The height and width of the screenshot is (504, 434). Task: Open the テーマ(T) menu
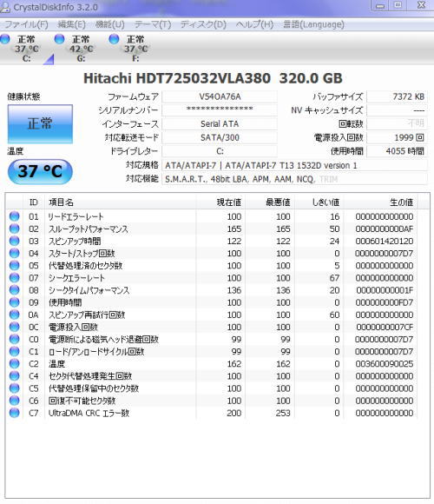[153, 24]
